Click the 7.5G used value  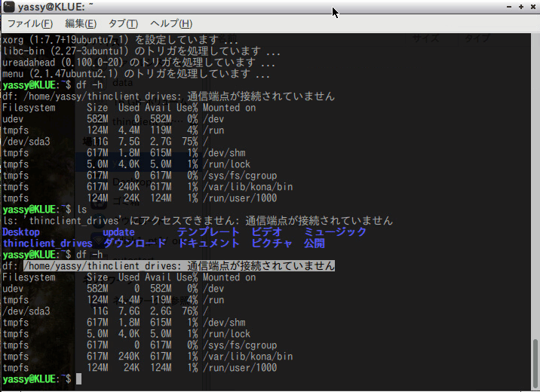click(129, 142)
